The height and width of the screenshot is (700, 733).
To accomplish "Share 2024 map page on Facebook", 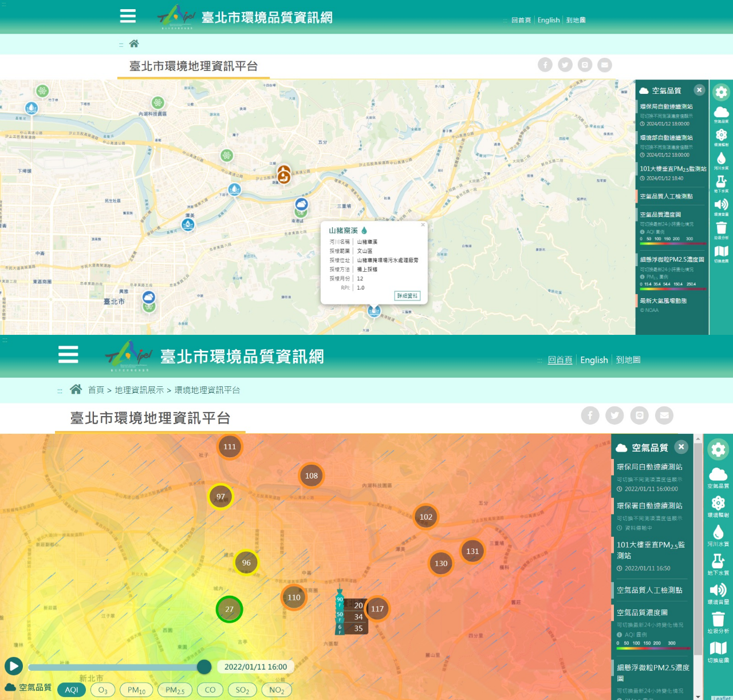I will pos(545,65).
